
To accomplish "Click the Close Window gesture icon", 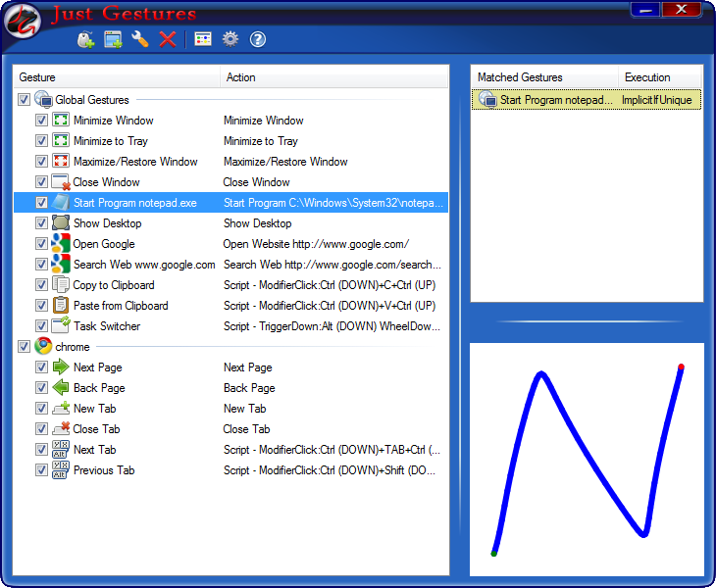I will pos(61,182).
